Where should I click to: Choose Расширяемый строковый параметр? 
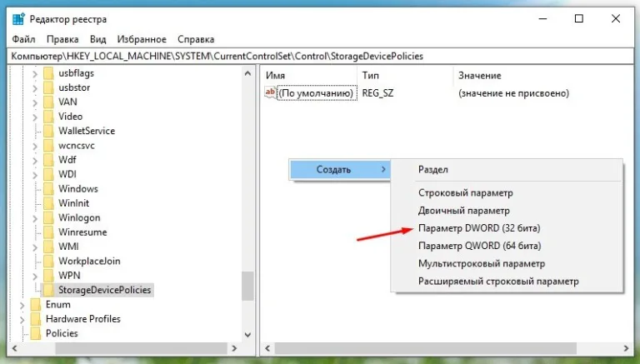coord(507,282)
